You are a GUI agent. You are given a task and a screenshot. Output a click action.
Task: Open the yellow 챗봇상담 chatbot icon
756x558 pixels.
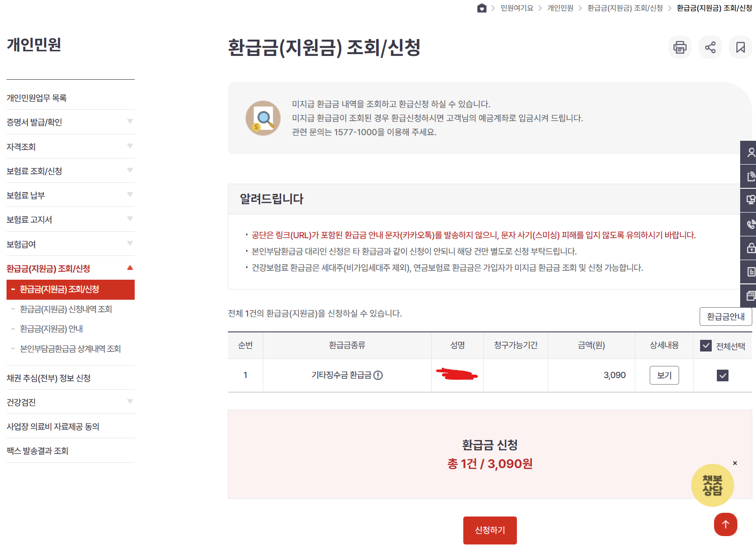(711, 485)
